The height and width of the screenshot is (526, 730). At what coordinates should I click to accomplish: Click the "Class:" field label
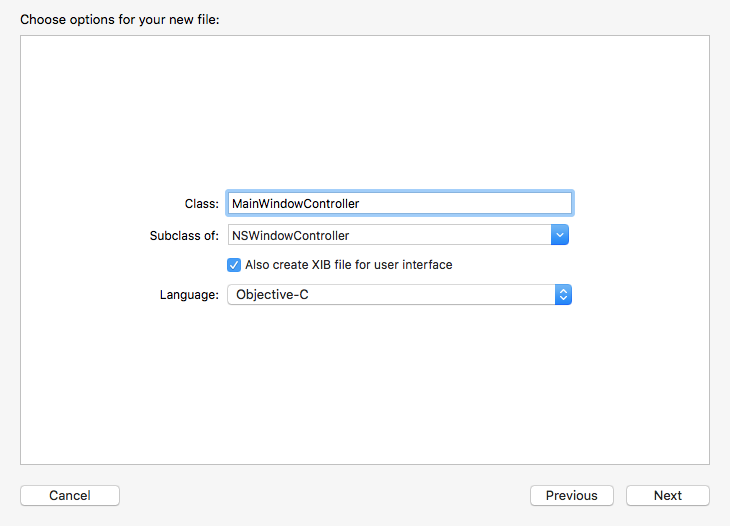(x=201, y=203)
